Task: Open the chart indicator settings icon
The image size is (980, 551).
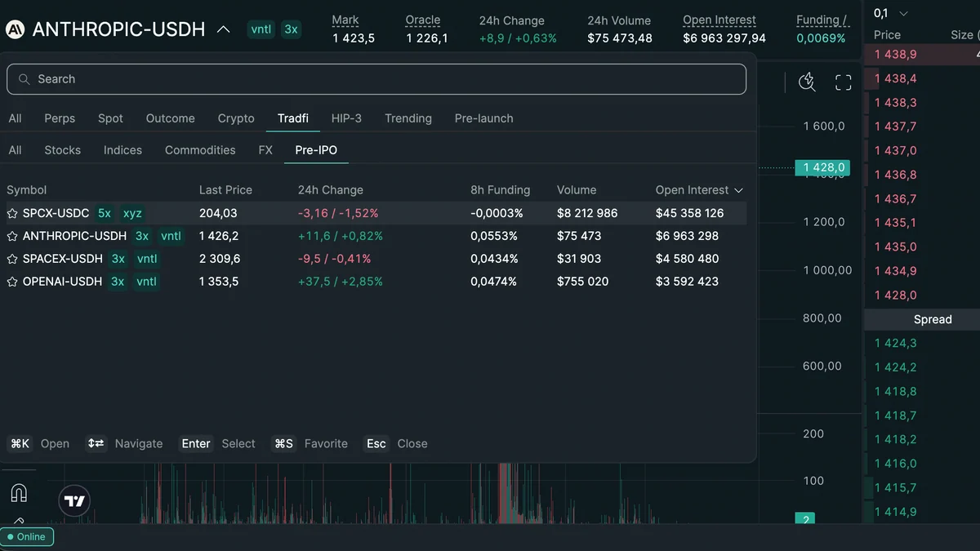Action: click(807, 82)
